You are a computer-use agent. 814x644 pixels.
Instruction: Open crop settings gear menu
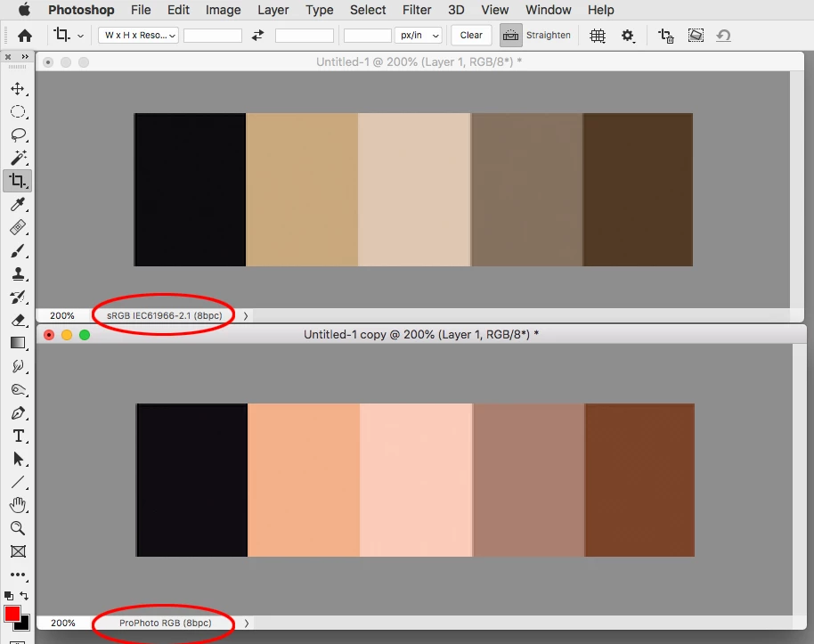[628, 36]
